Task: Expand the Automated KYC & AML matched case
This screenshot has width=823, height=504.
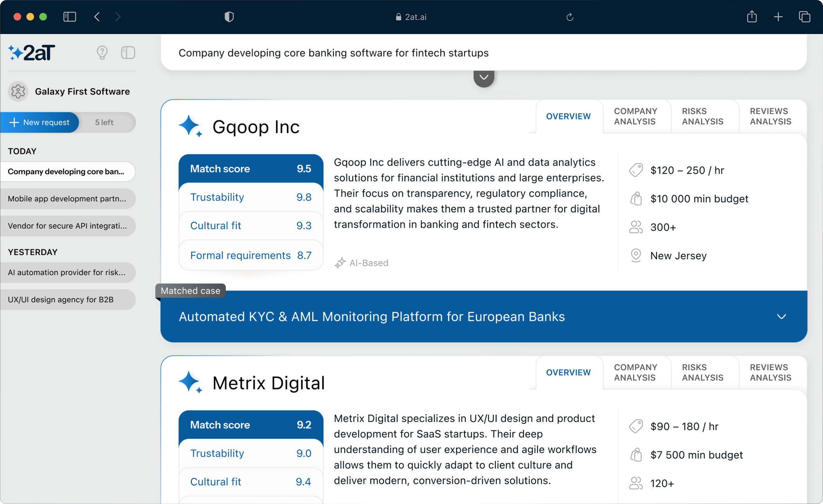Action: 781,317
